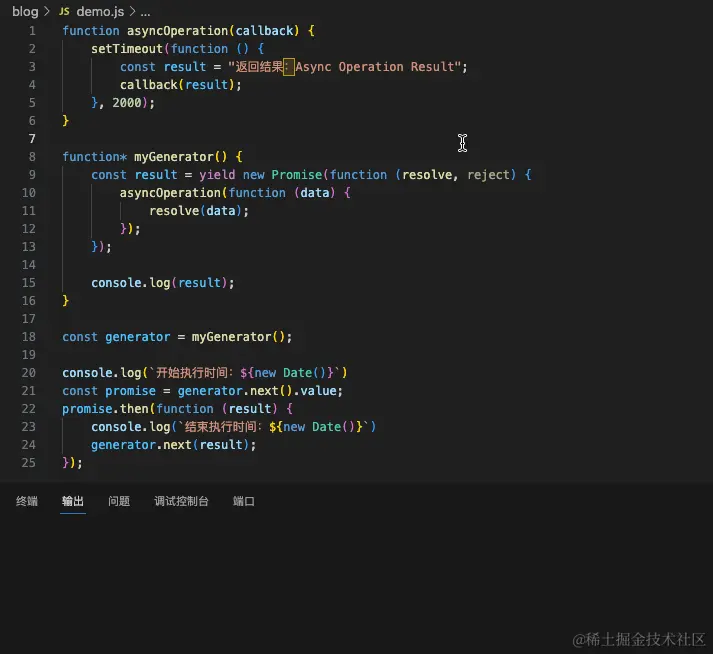Image resolution: width=713 pixels, height=654 pixels.
Task: Click the JS file icon in breadcrumb
Action: click(65, 11)
